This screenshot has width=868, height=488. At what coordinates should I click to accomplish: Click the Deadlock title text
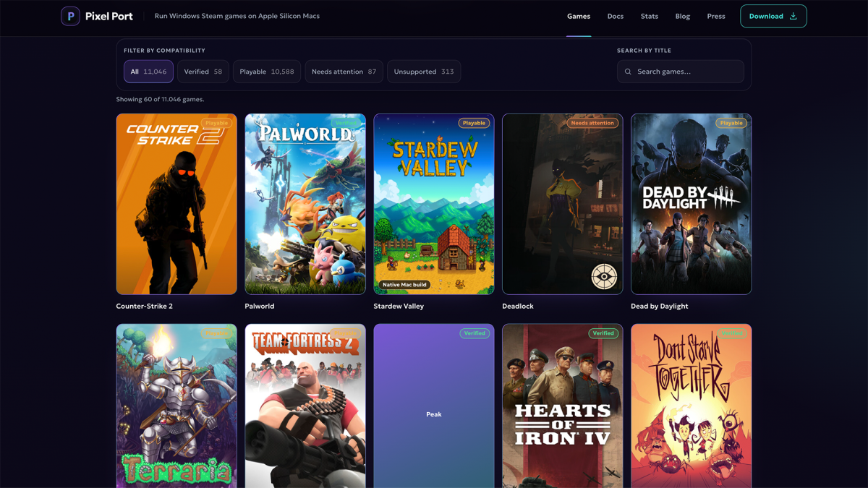click(x=518, y=306)
